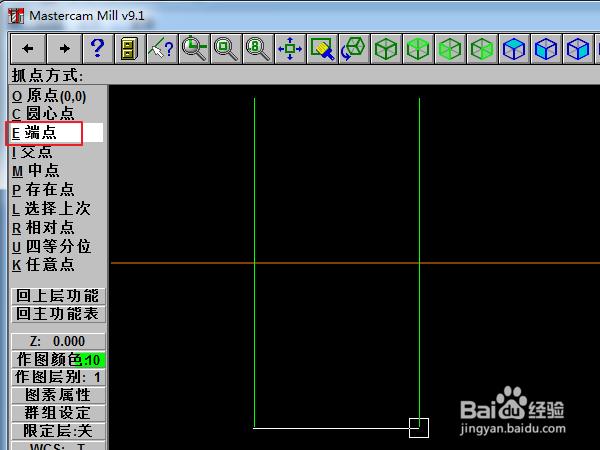Click the Mastercam Mill title bar icon
The width and height of the screenshot is (600, 450).
coord(16,16)
